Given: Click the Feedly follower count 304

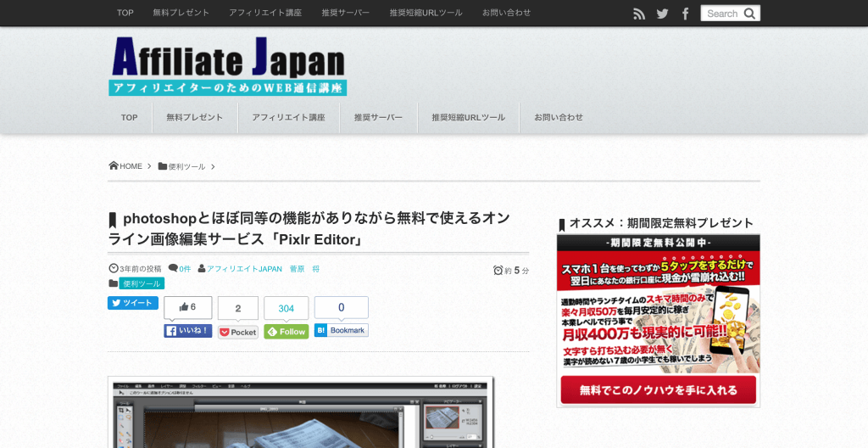Looking at the screenshot, I should [287, 308].
